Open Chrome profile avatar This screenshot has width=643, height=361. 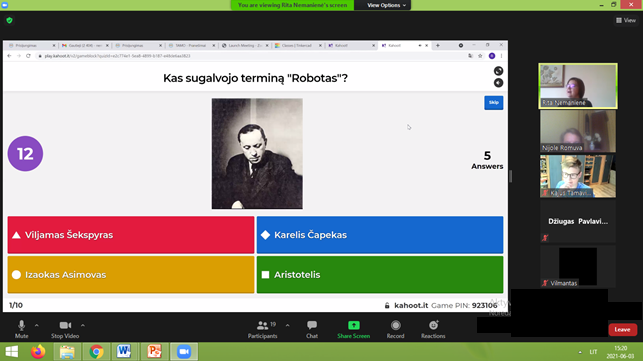(x=492, y=56)
